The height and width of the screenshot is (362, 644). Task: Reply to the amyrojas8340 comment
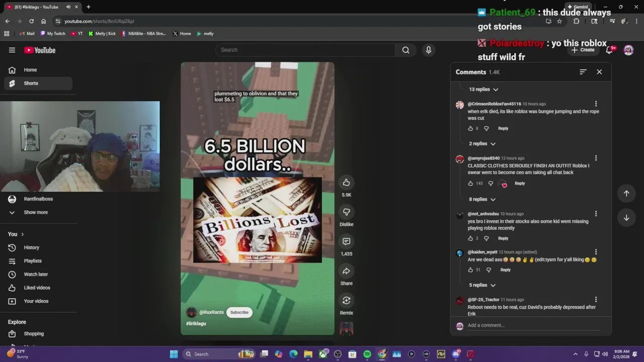520,184
